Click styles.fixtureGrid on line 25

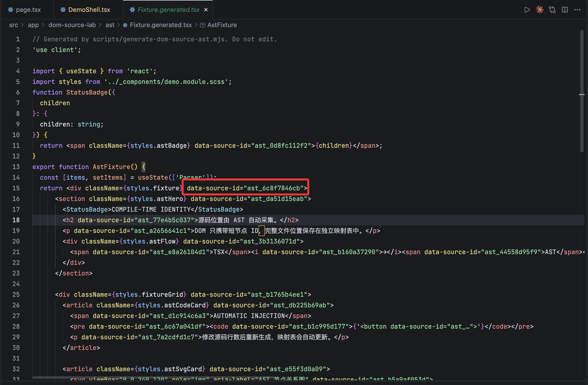point(149,295)
